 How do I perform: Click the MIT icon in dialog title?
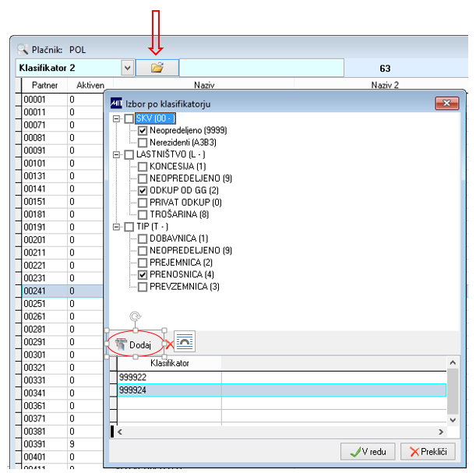116,103
